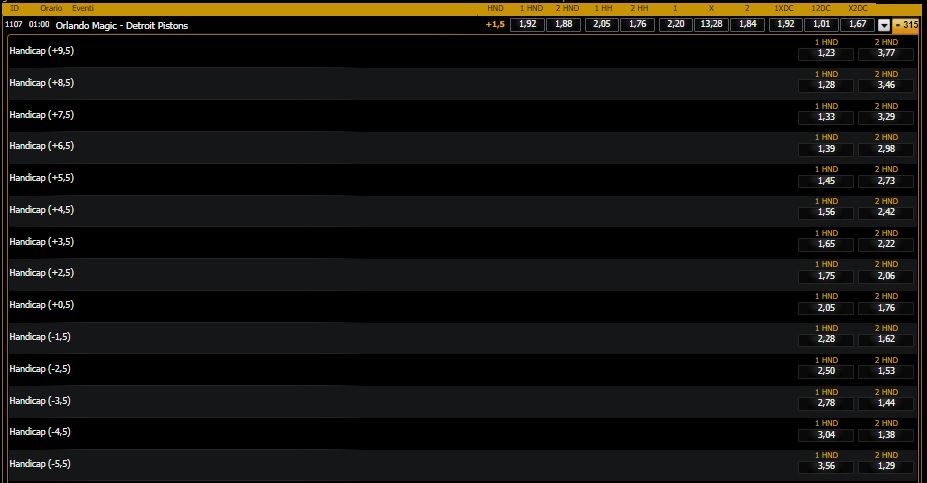
Task: Select Handicap (-3,5) 1 HND odds 2,78
Action: pos(826,403)
